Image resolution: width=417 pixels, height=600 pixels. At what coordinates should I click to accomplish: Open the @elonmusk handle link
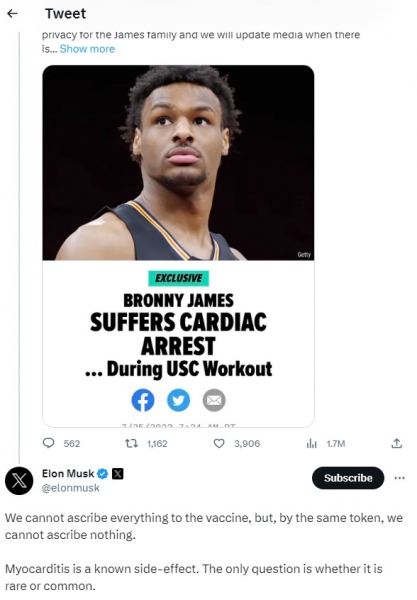71,488
